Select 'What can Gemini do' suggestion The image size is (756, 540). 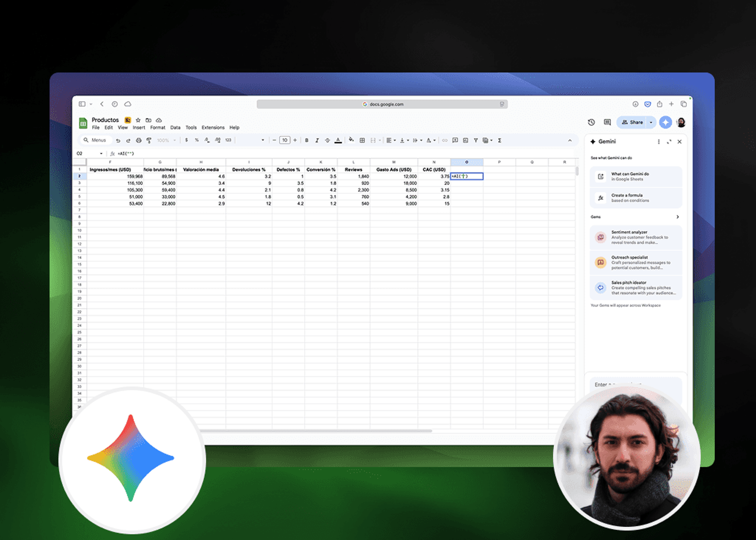point(636,177)
